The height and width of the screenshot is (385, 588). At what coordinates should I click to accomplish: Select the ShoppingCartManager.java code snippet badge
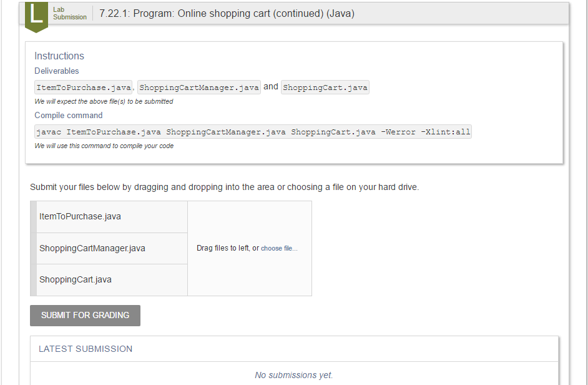(x=198, y=87)
